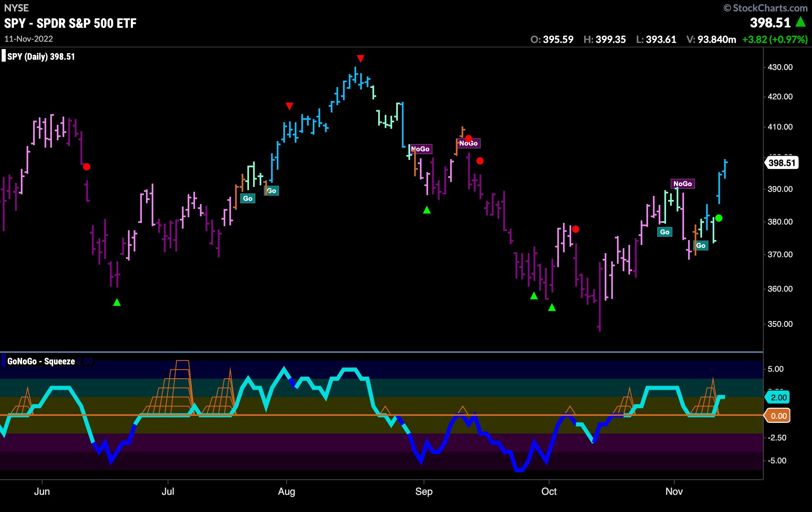This screenshot has height=512, width=812.
Task: Click the orange 0.00 oscillator value tag
Action: pyautogui.click(x=777, y=416)
